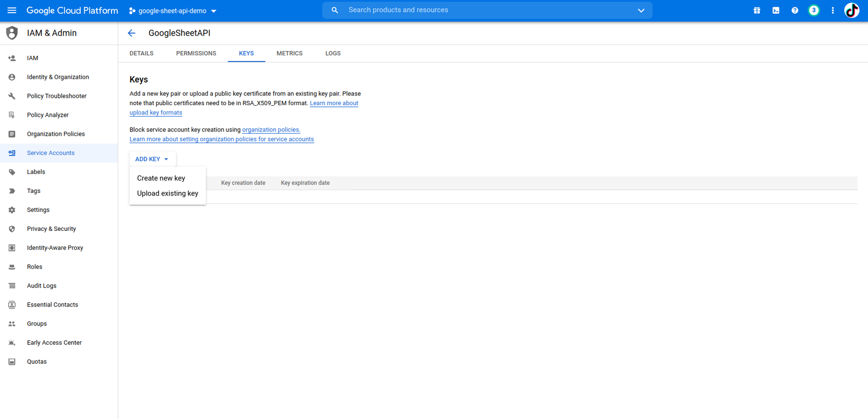Click the Early Access Center icon
The width and height of the screenshot is (868, 419).
(x=12, y=343)
